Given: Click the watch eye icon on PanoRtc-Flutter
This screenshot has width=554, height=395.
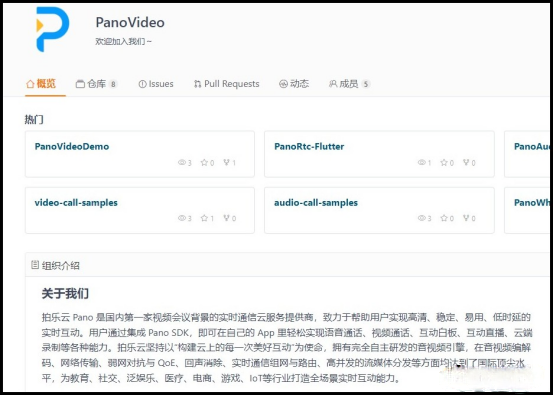Looking at the screenshot, I should (422, 162).
